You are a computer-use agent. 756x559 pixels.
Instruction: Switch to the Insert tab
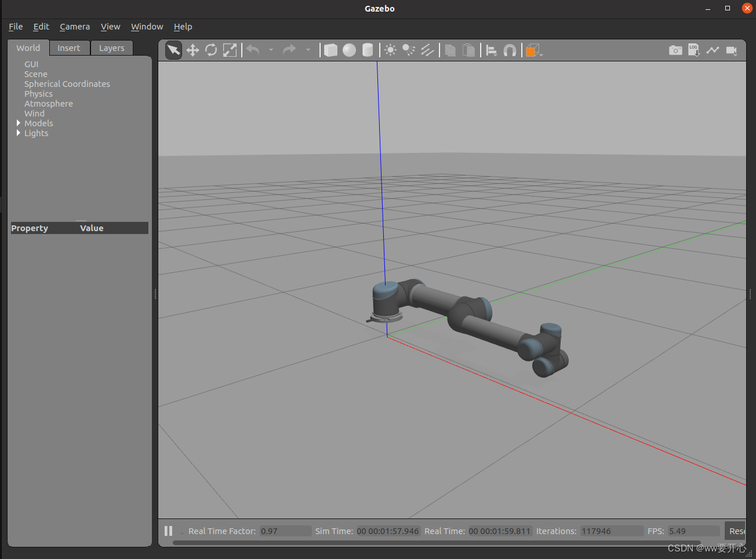pos(69,48)
